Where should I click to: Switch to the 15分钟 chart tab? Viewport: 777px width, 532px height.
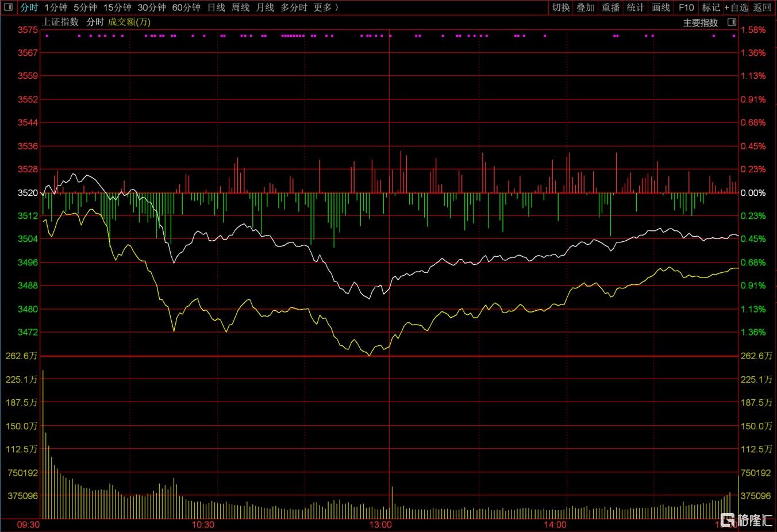pyautogui.click(x=117, y=7)
